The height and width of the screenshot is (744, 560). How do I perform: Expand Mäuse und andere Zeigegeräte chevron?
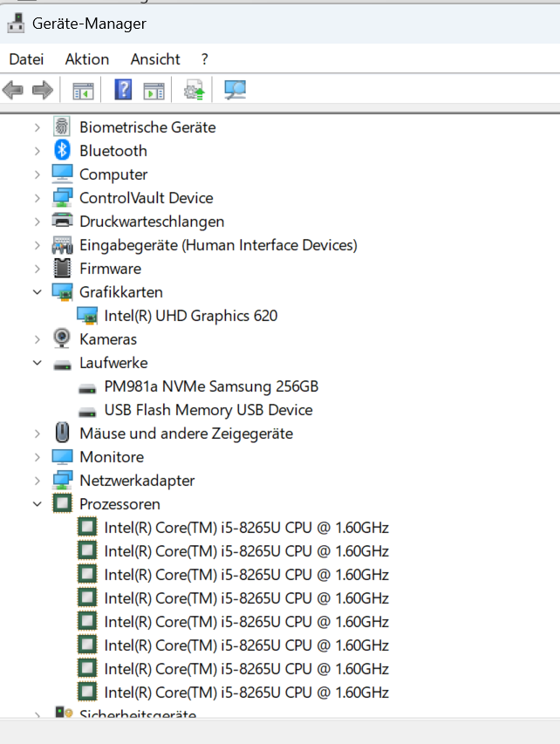(x=37, y=433)
